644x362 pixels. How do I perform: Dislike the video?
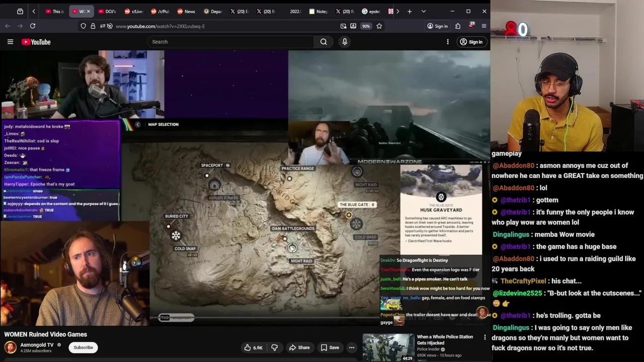[x=274, y=347]
